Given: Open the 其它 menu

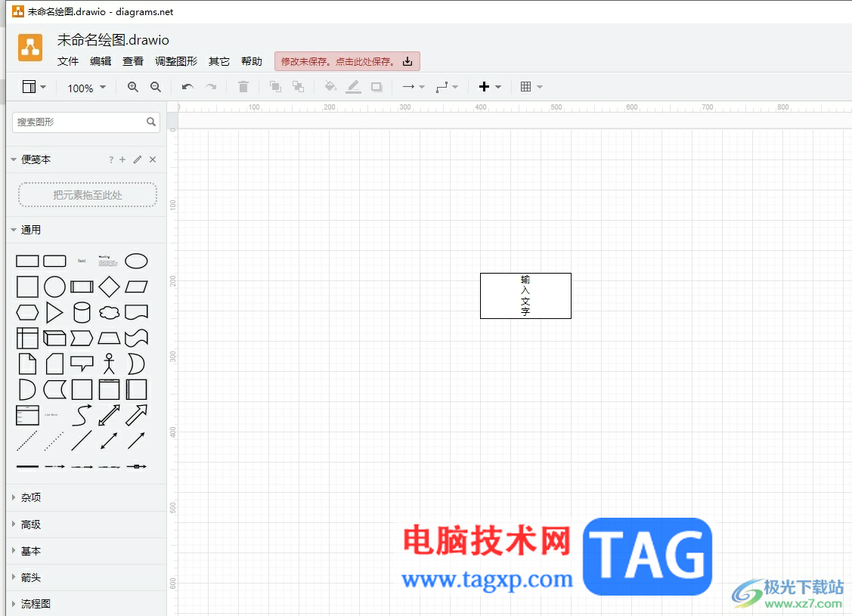Looking at the screenshot, I should point(219,61).
